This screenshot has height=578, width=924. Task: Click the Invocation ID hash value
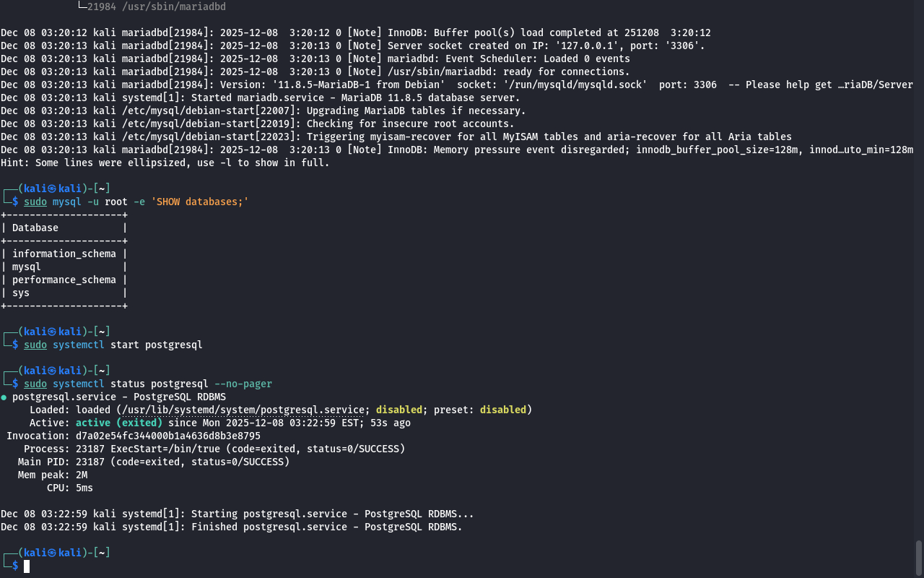168,436
